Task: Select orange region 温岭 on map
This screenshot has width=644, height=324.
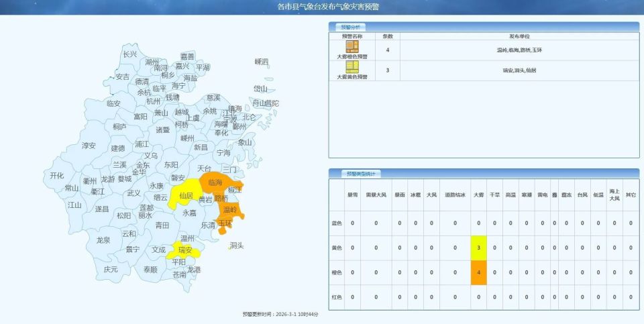Action: pyautogui.click(x=230, y=210)
